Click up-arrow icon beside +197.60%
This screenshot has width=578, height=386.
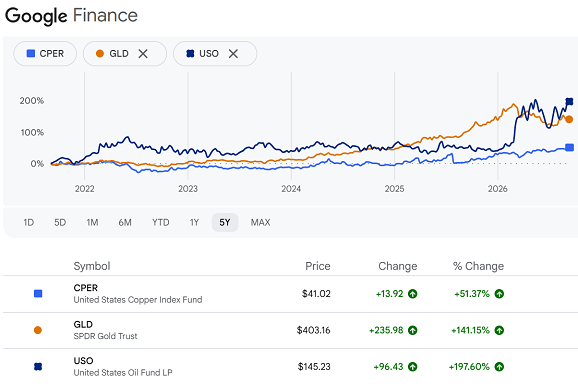[x=499, y=367]
